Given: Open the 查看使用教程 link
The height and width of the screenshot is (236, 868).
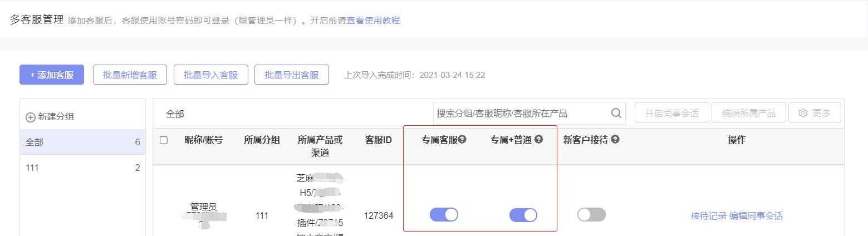Looking at the screenshot, I should tap(373, 21).
